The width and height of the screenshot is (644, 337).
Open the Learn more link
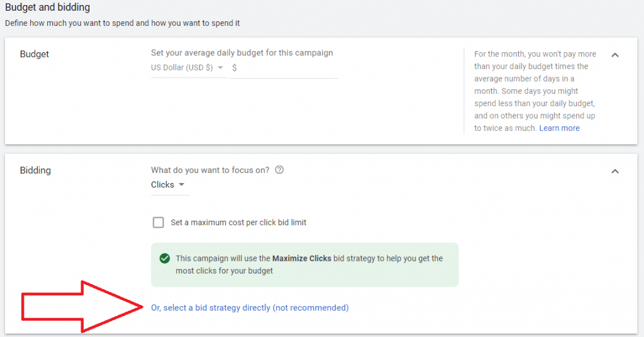coord(559,128)
